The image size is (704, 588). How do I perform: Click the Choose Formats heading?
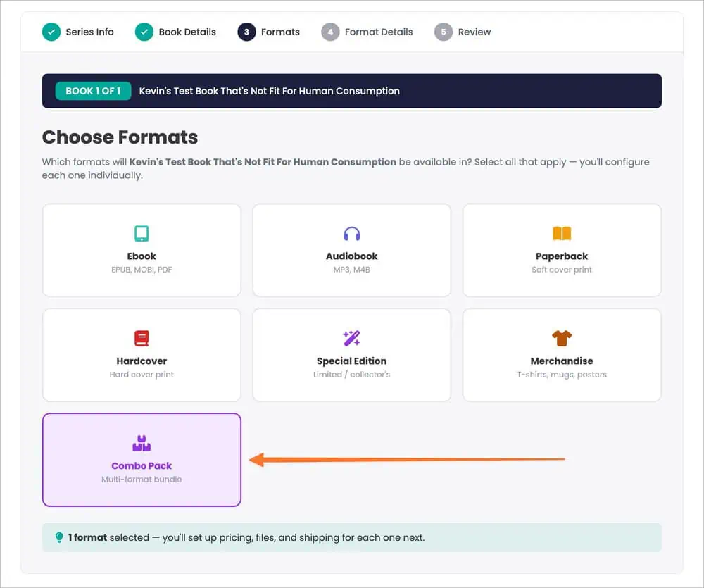click(x=120, y=137)
